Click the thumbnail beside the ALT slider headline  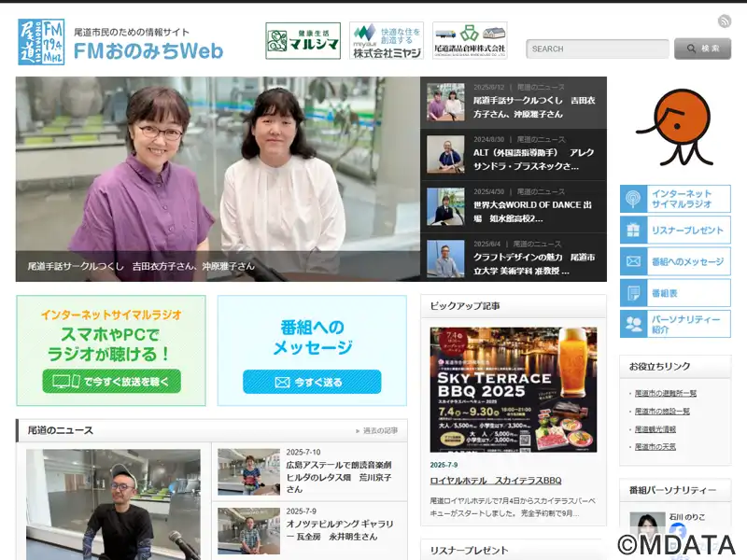click(x=445, y=154)
